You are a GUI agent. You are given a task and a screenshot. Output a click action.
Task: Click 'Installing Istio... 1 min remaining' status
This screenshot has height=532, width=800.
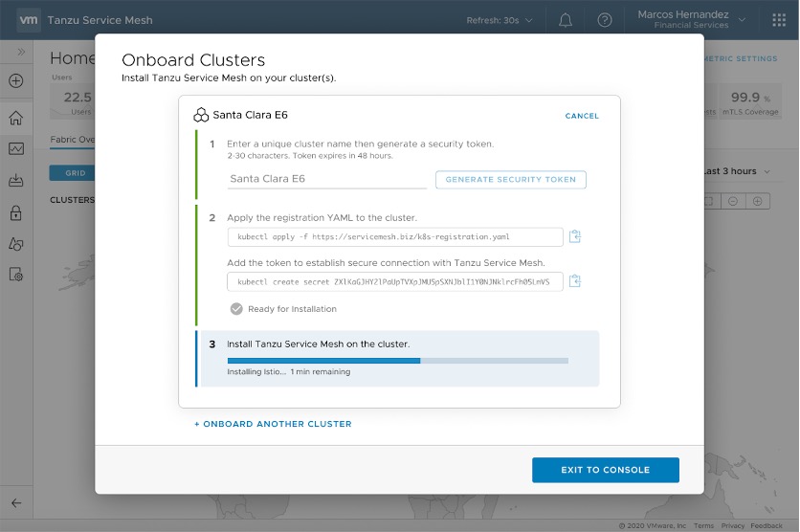pyautogui.click(x=289, y=372)
